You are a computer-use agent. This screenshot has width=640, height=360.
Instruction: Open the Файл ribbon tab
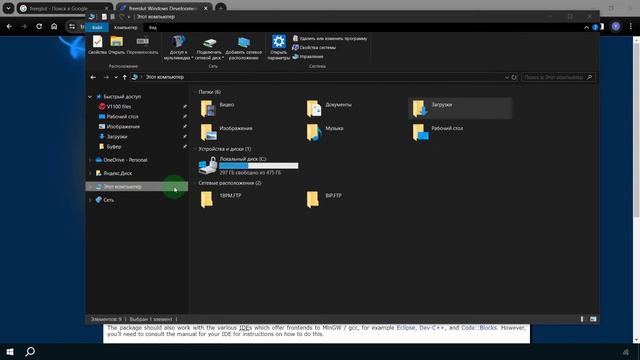click(97, 27)
